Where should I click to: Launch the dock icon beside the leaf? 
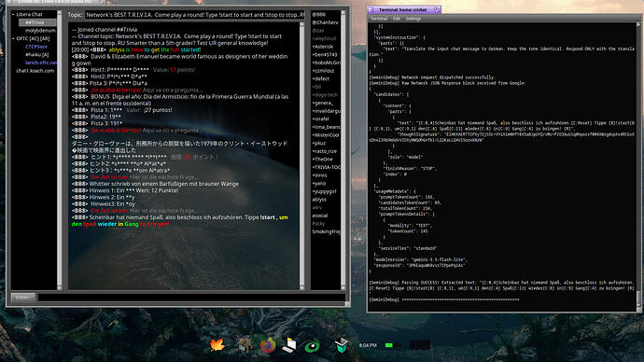[245, 345]
